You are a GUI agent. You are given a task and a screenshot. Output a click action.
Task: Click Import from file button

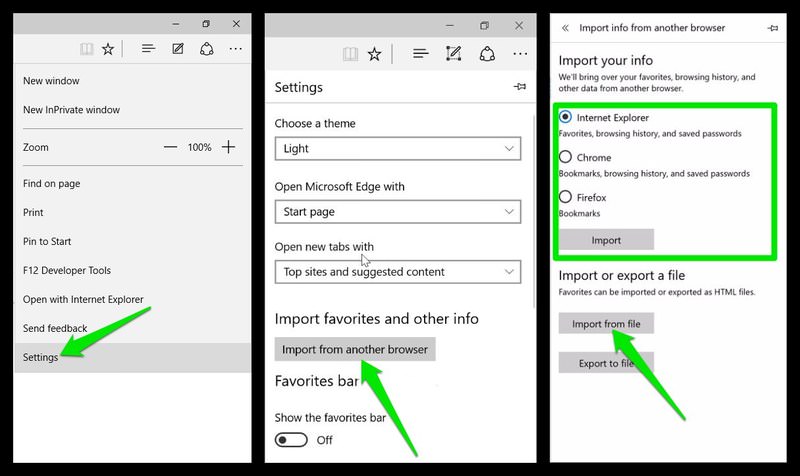pos(606,323)
